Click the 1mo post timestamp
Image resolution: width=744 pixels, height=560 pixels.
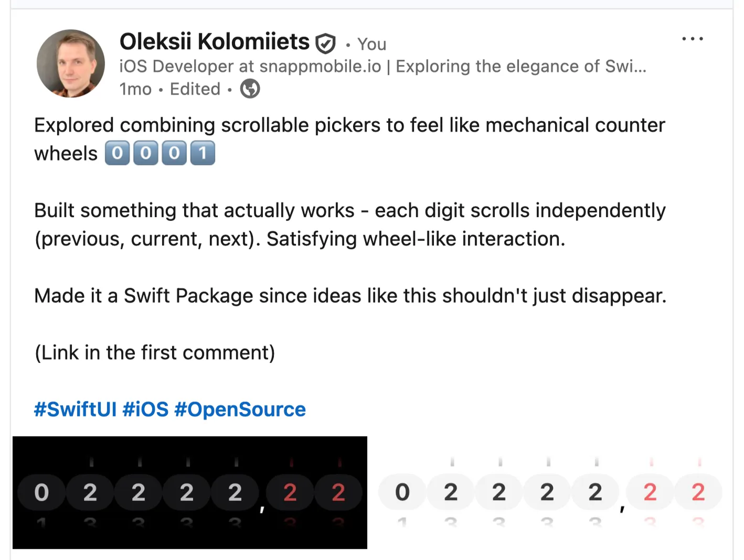[135, 89]
